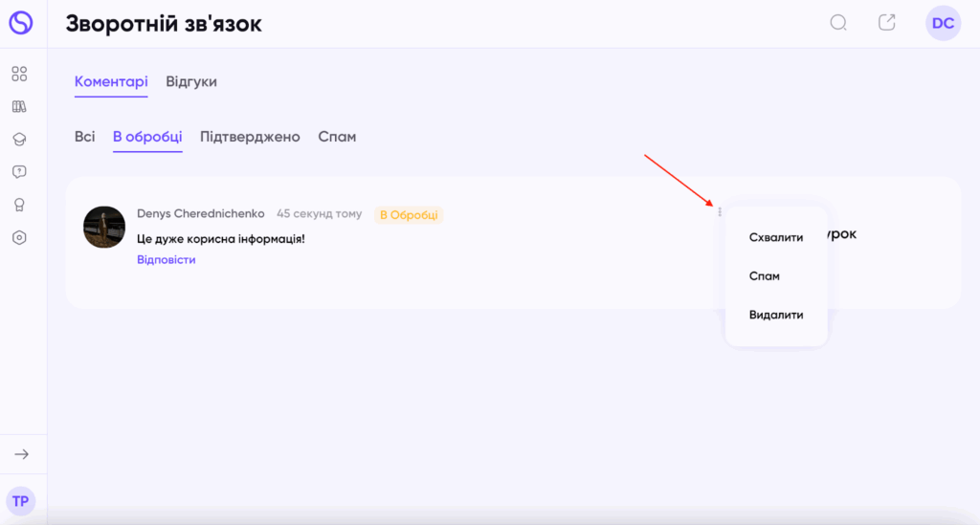The image size is (980, 525).
Task: Click Denys Cherednichenko's comment avatar photo
Action: click(x=104, y=227)
